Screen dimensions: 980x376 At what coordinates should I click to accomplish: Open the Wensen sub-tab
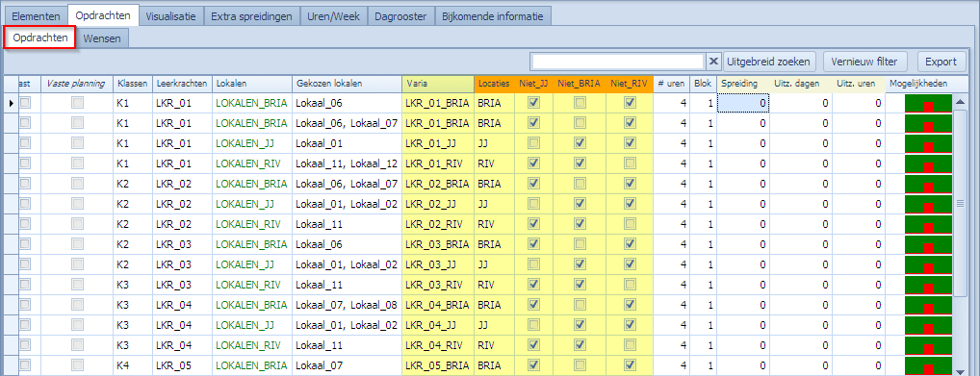click(x=102, y=38)
